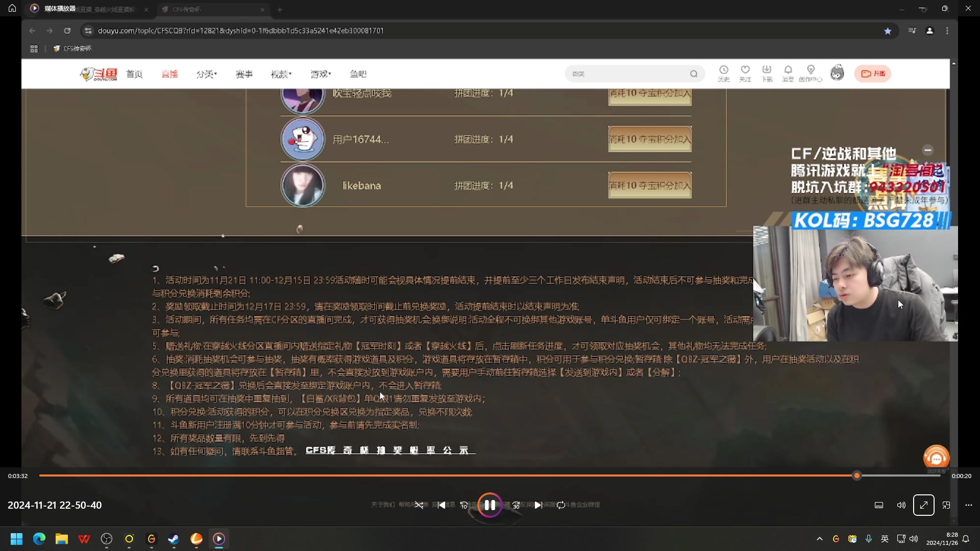
Task: Skip forward 30 seconds
Action: [516, 505]
